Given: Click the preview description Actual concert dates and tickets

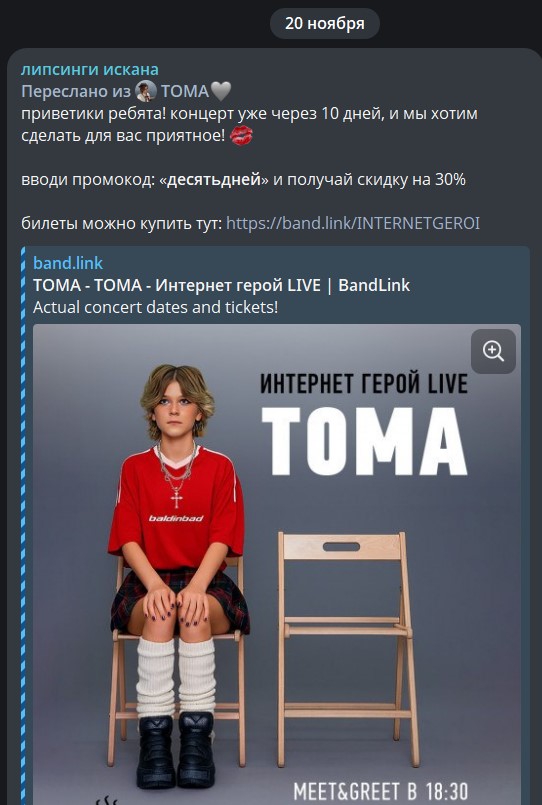Looking at the screenshot, I should 155,307.
